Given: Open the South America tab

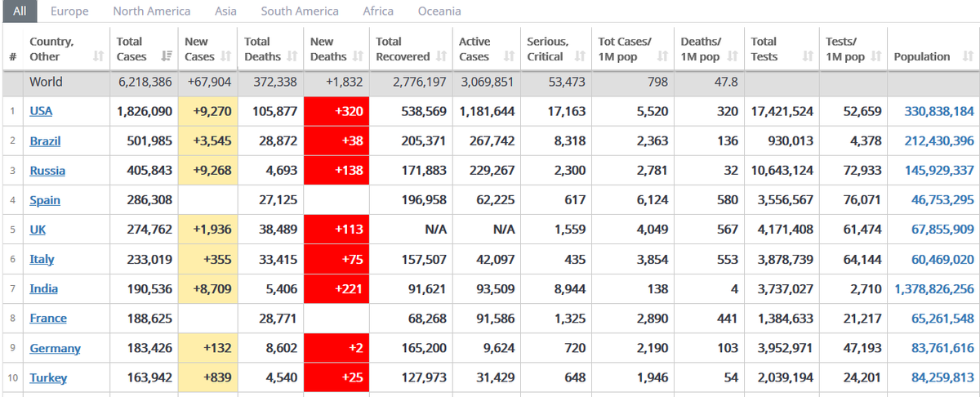Looking at the screenshot, I should tap(300, 11).
